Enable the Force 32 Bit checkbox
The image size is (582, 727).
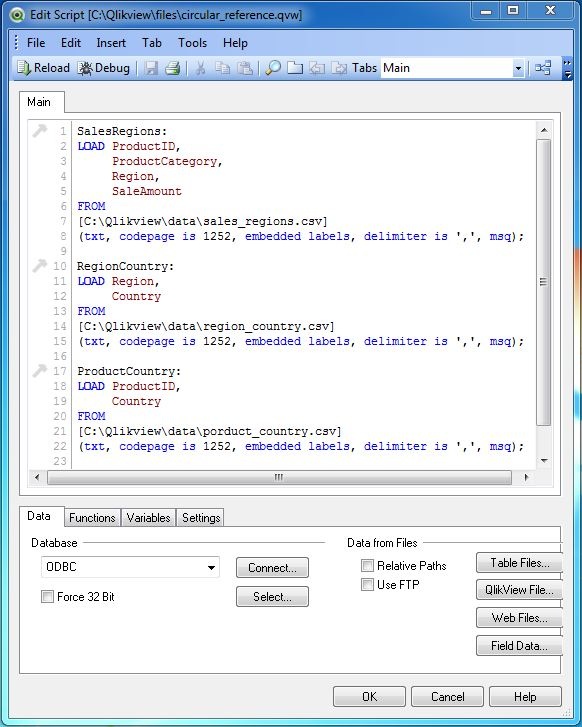pos(47,596)
